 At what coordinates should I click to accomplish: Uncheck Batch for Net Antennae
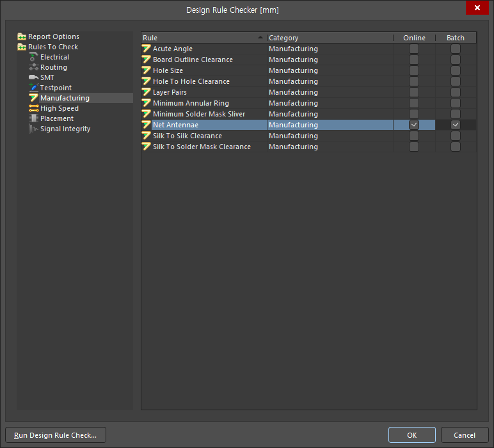[456, 125]
